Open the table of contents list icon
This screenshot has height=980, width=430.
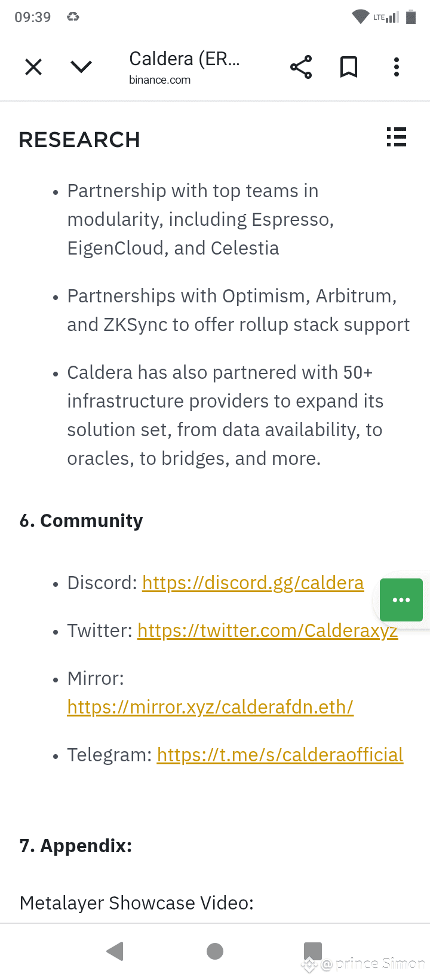click(397, 137)
